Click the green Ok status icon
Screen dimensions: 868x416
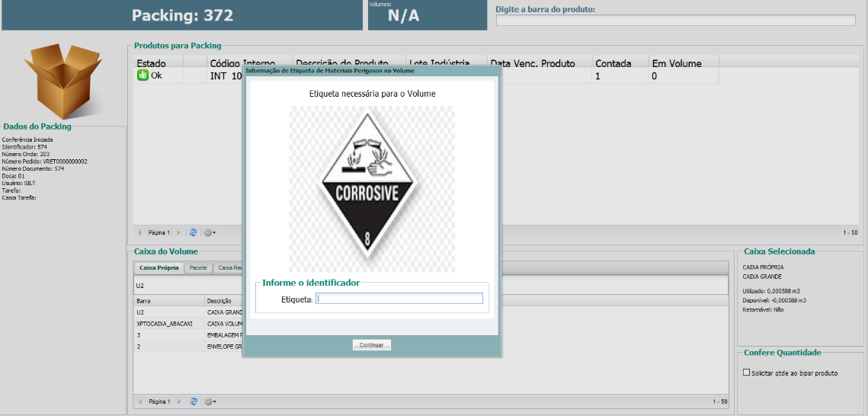click(143, 75)
